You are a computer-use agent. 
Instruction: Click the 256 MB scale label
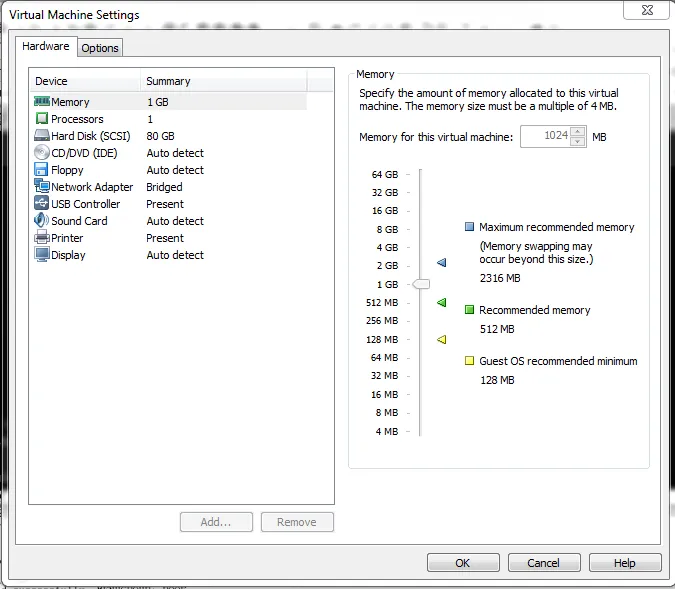coord(382,321)
